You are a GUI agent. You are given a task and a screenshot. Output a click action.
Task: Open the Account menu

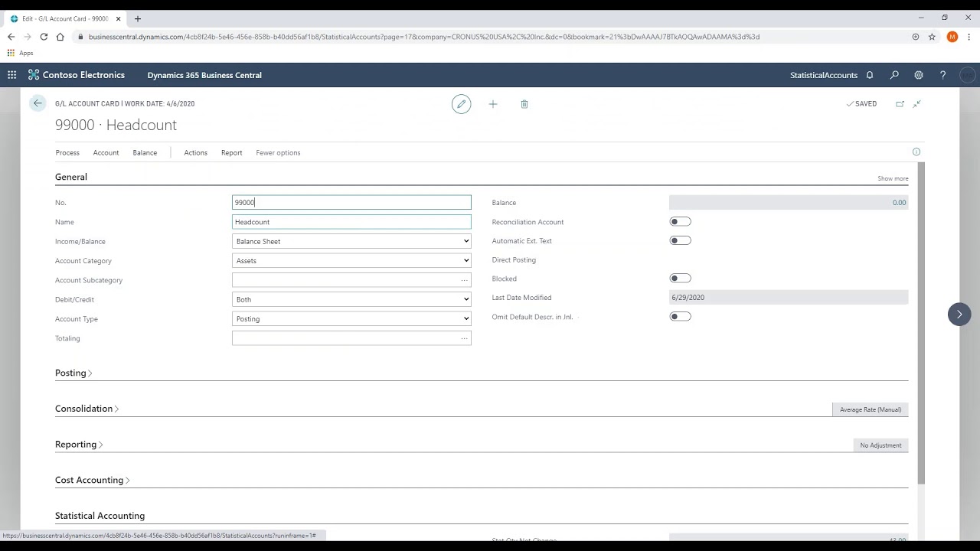point(106,152)
